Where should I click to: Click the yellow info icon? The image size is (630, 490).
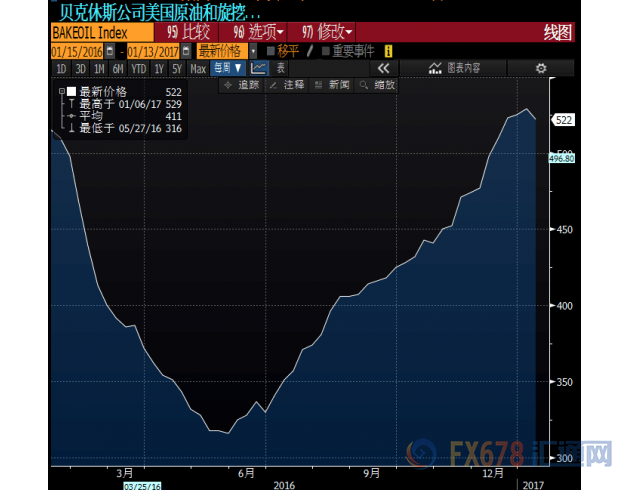point(388,50)
